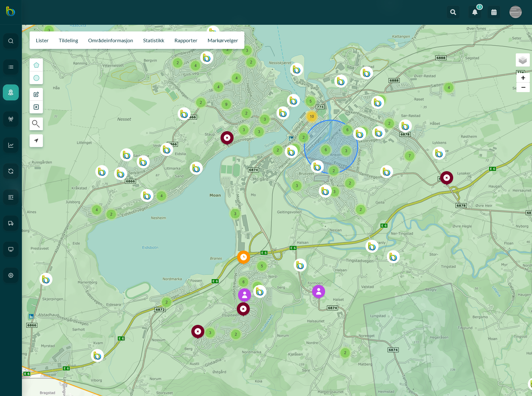The image size is (532, 396).
Task: Open the Rapporter tab
Action: point(186,40)
